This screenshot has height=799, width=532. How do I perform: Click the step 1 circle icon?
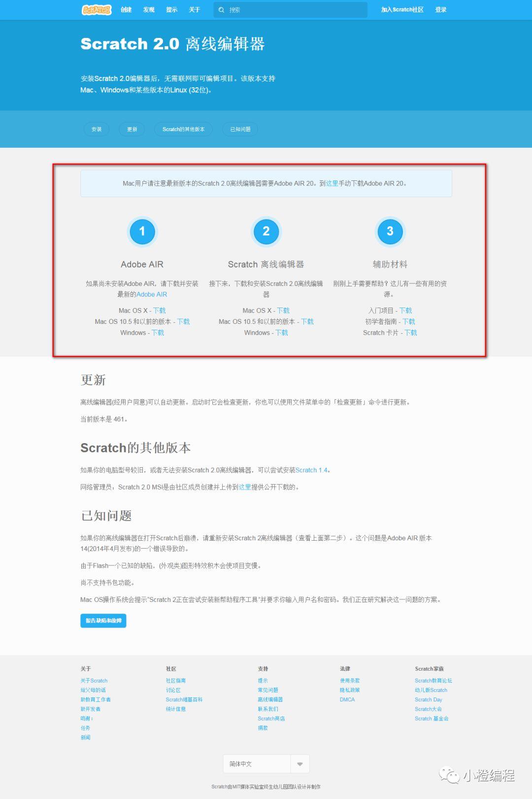pos(142,231)
